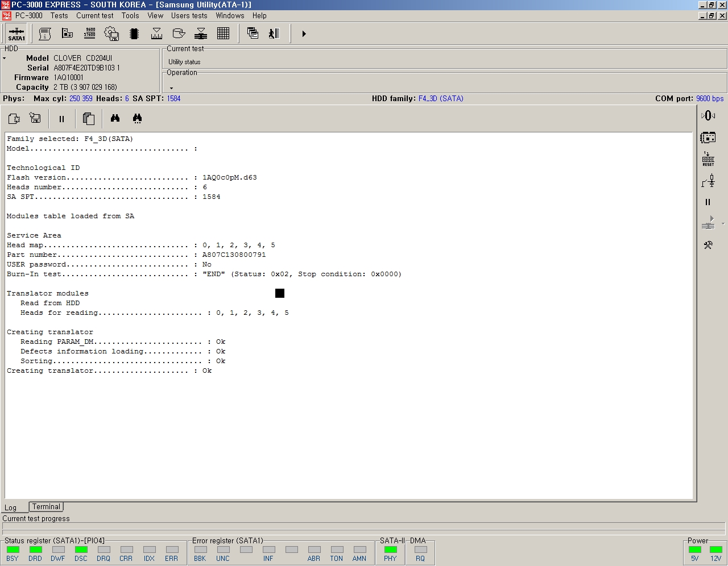The width and height of the screenshot is (728, 566).
Task: Open the crossed hammer and wrench icon
Action: point(708,245)
